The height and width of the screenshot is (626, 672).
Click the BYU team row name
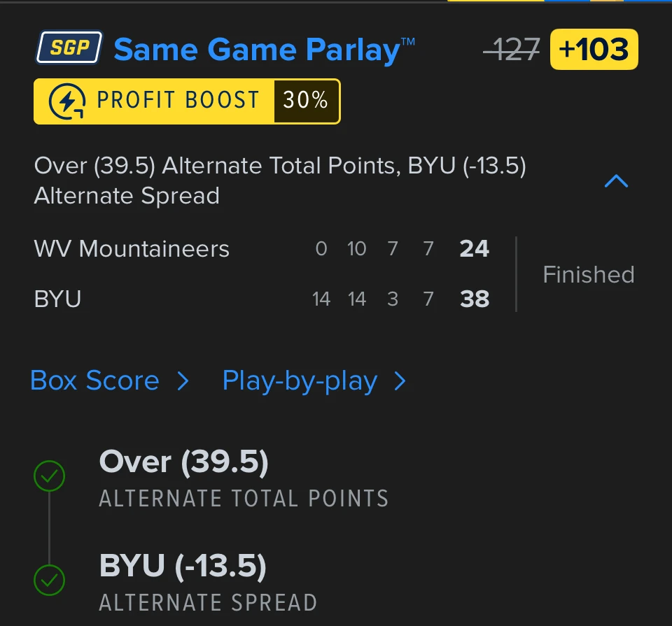(57, 299)
